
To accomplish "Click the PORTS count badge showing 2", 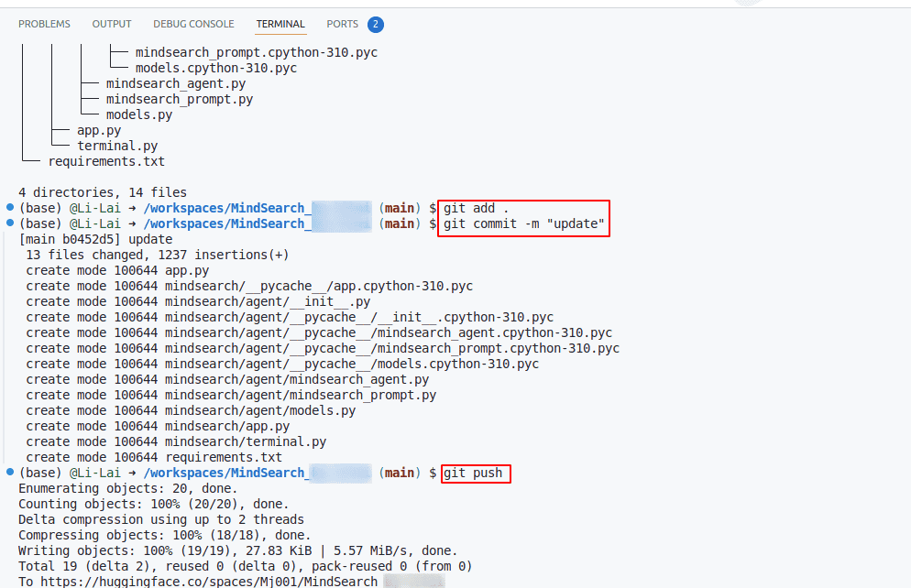I will coord(376,25).
